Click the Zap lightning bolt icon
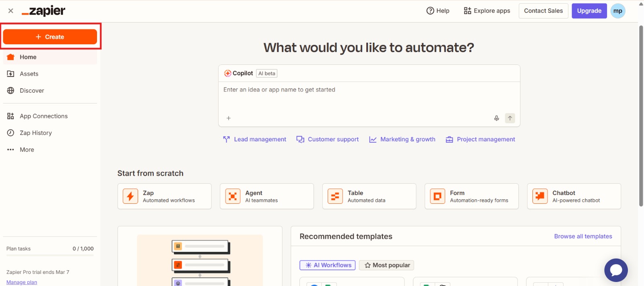The image size is (644, 286). pos(130,196)
